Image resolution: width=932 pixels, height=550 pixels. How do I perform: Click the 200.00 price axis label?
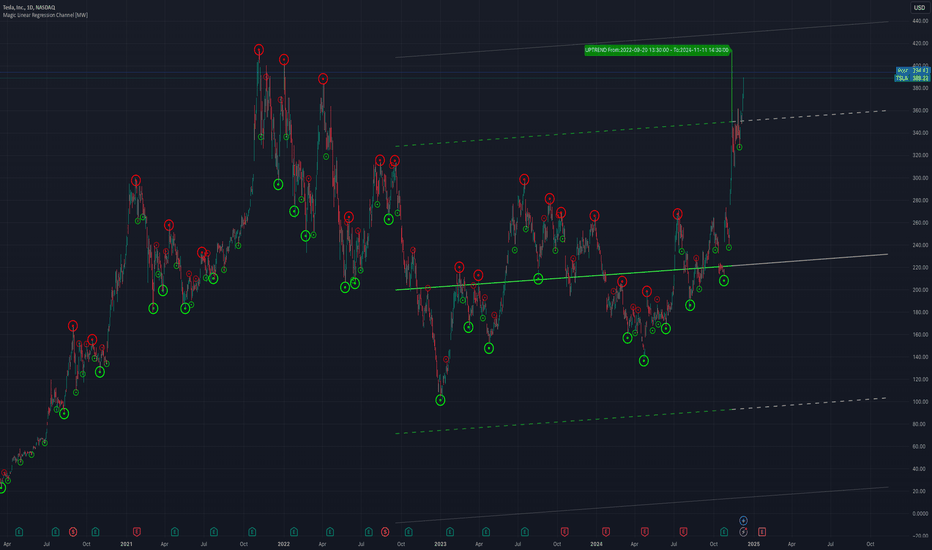coord(920,290)
